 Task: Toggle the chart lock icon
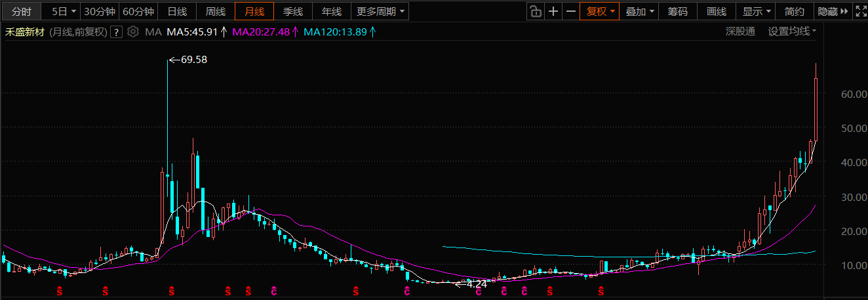coord(536,11)
